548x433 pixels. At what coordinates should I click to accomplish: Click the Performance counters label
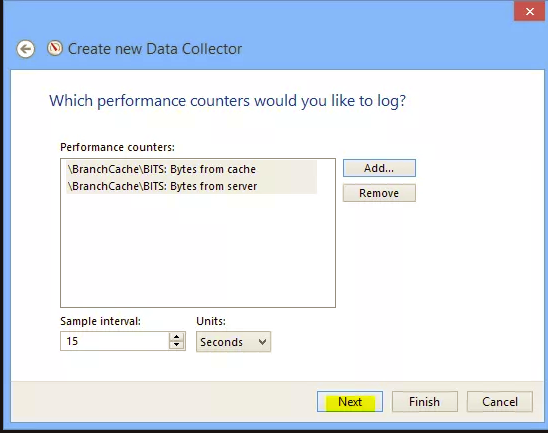pos(117,147)
